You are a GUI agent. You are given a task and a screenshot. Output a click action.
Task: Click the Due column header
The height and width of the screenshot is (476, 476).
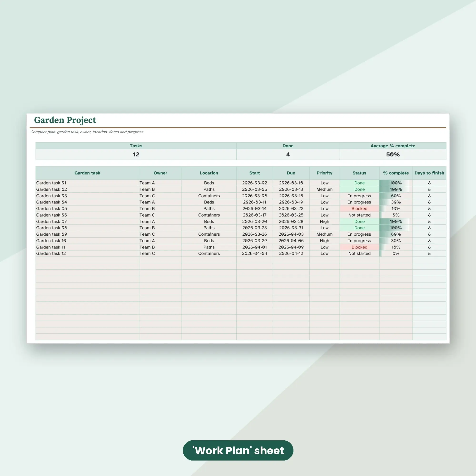(x=291, y=173)
